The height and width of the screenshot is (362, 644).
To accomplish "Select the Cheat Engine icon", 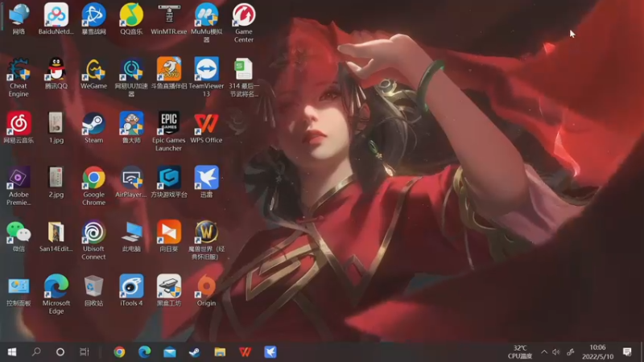I will point(19,77).
